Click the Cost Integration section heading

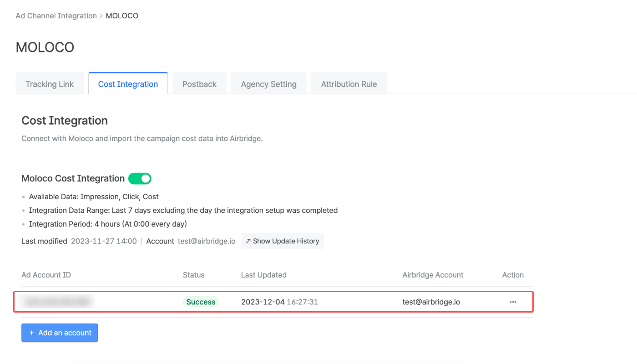tap(65, 121)
